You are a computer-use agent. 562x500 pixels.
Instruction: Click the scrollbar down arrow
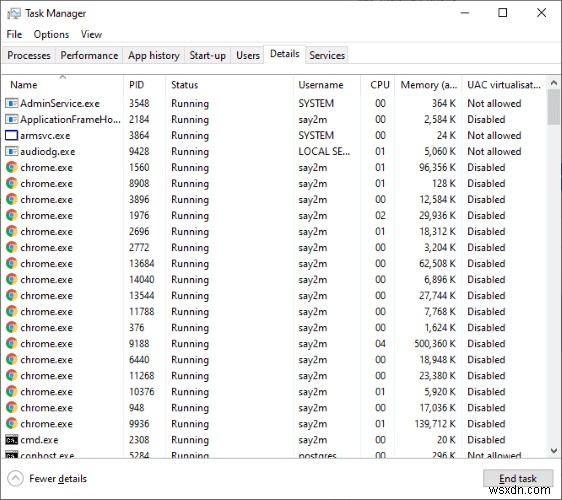click(x=554, y=451)
